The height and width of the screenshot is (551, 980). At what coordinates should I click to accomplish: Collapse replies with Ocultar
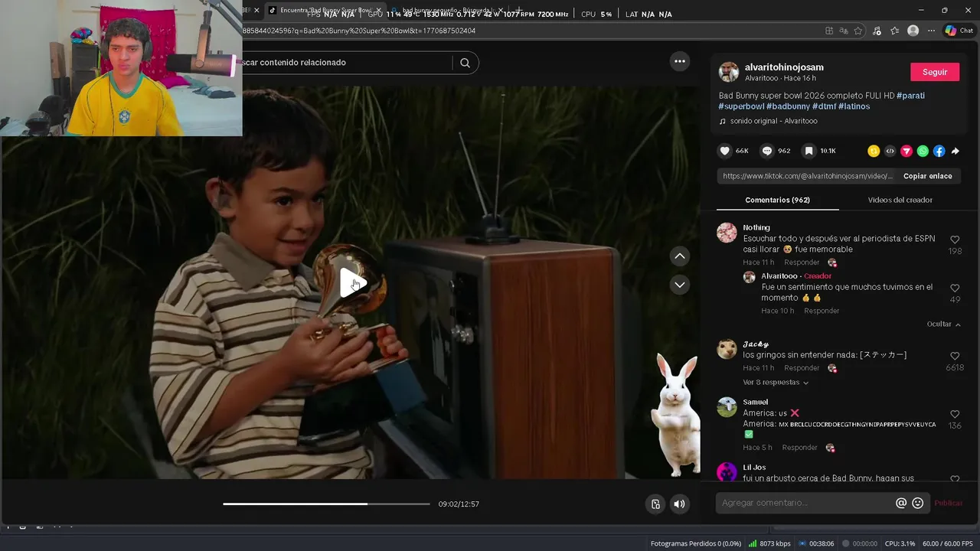943,324
